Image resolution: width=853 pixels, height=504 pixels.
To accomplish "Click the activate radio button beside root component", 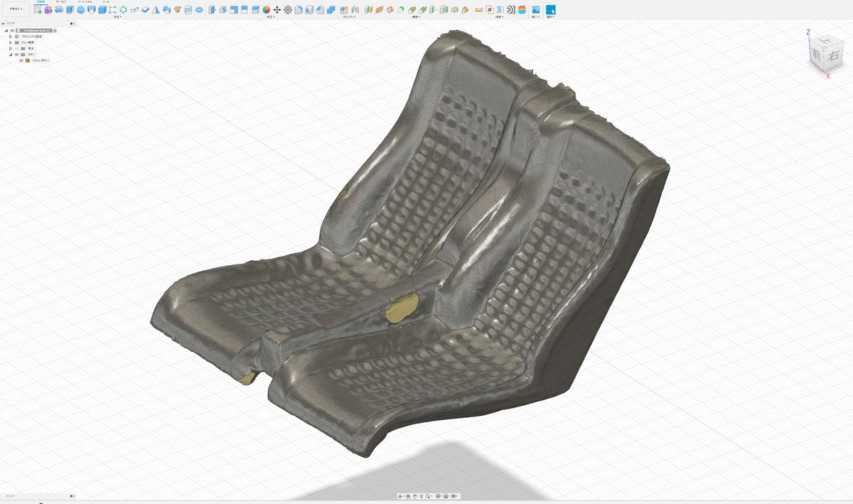I will click(x=55, y=31).
